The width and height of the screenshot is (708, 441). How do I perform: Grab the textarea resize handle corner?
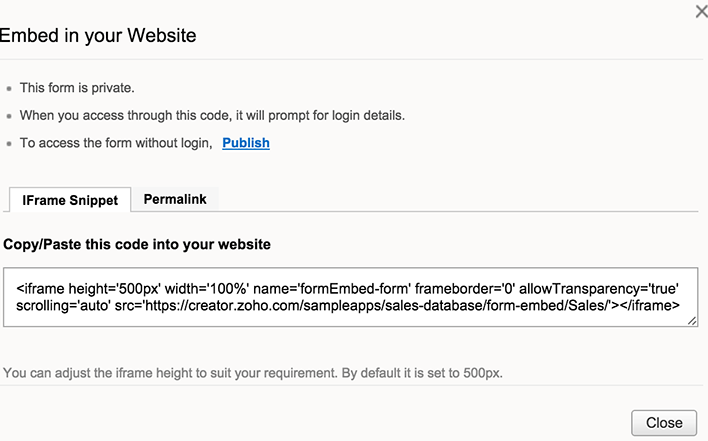click(x=692, y=321)
